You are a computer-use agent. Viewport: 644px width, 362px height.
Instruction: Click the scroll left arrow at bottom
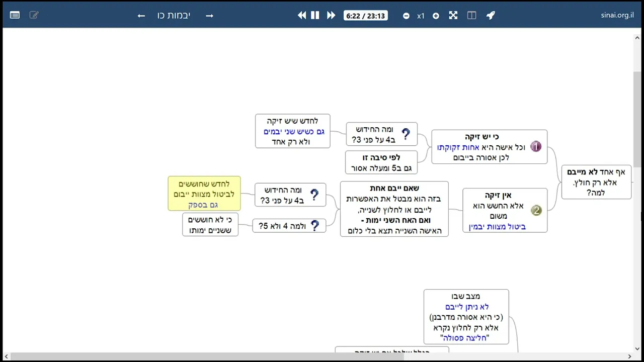click(6, 357)
